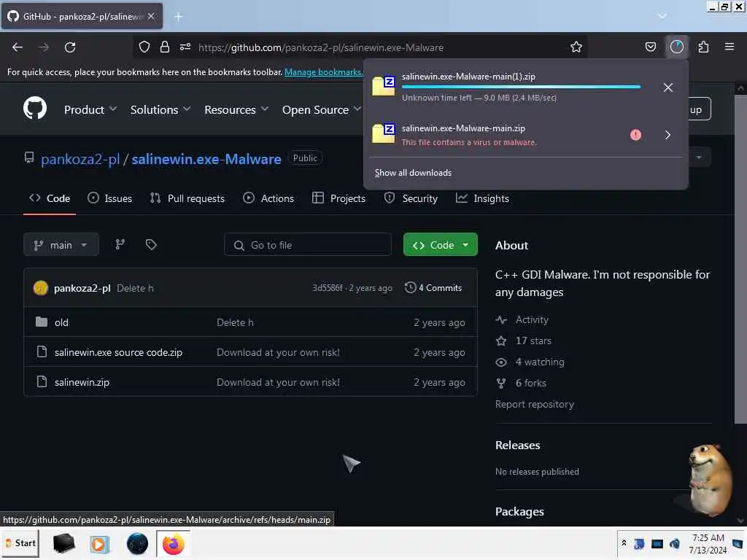The height and width of the screenshot is (560, 747).
Task: Open the Packages heading link
Action: click(519, 511)
